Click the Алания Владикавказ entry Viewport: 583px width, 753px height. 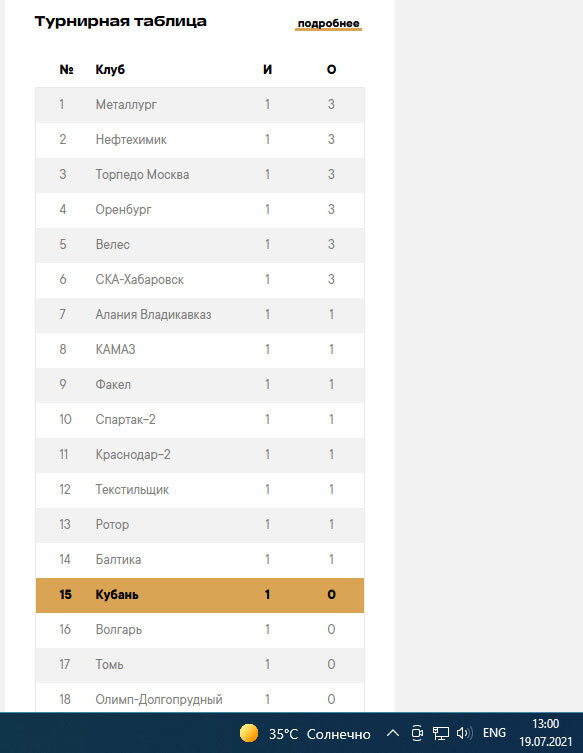coord(153,315)
